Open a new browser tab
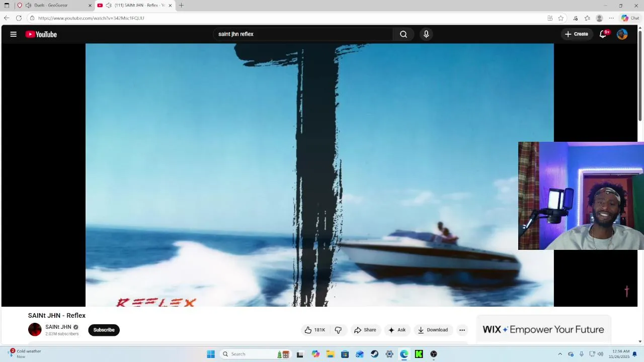Image resolution: width=644 pixels, height=362 pixels. pos(181,5)
